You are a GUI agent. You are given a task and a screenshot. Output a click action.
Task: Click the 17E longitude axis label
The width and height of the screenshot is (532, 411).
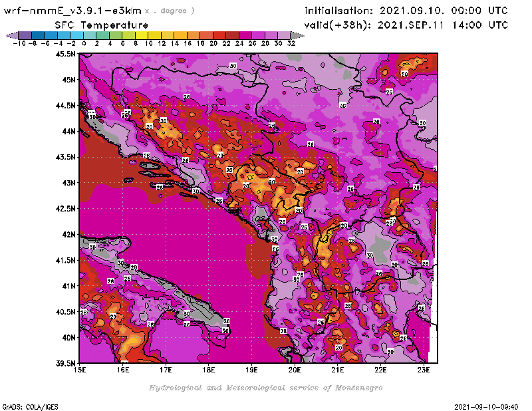point(166,370)
